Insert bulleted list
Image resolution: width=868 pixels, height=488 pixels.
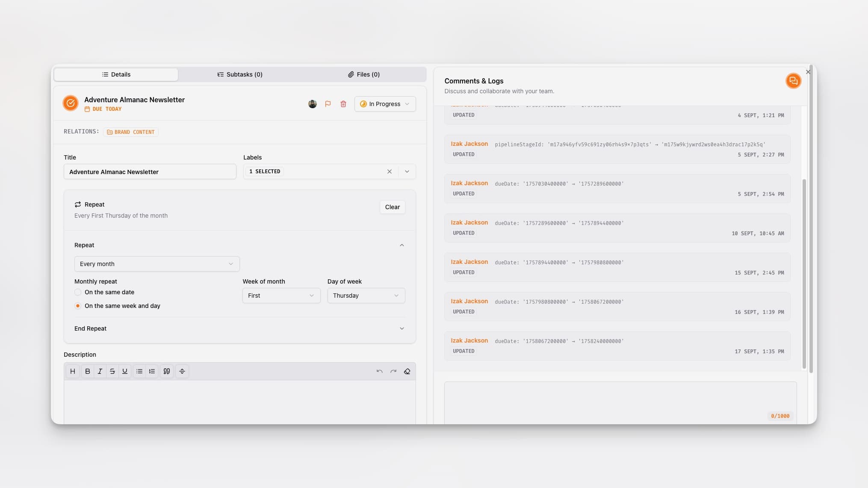[x=139, y=371]
